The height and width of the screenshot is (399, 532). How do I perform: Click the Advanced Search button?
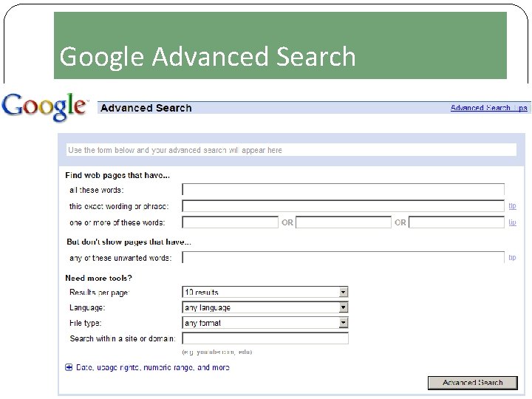pyautogui.click(x=473, y=383)
